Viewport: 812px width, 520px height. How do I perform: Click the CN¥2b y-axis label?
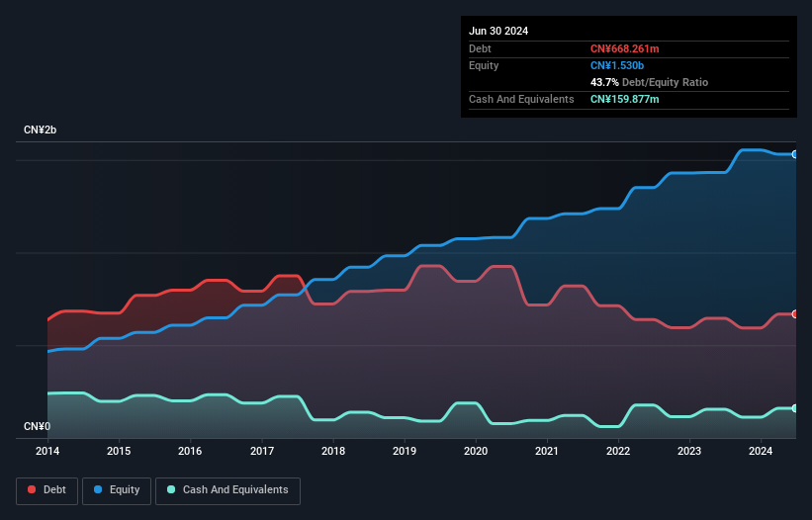point(40,130)
